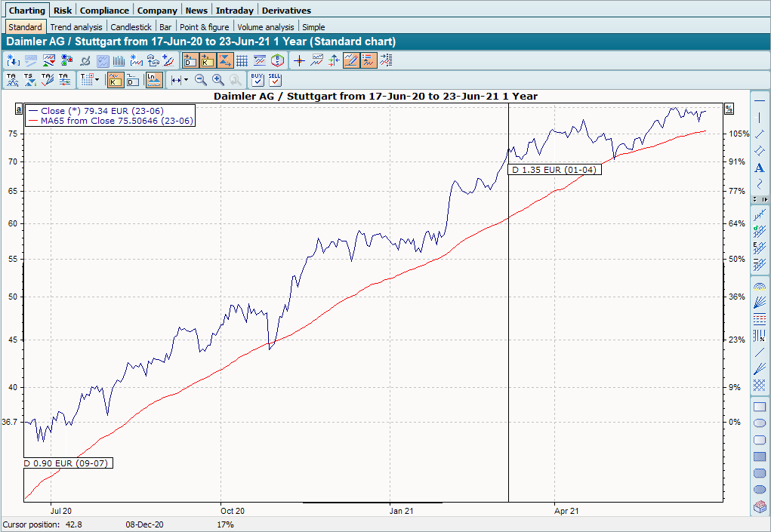Open the Derivatives tab
Screen dimensions: 771x532
(286, 11)
